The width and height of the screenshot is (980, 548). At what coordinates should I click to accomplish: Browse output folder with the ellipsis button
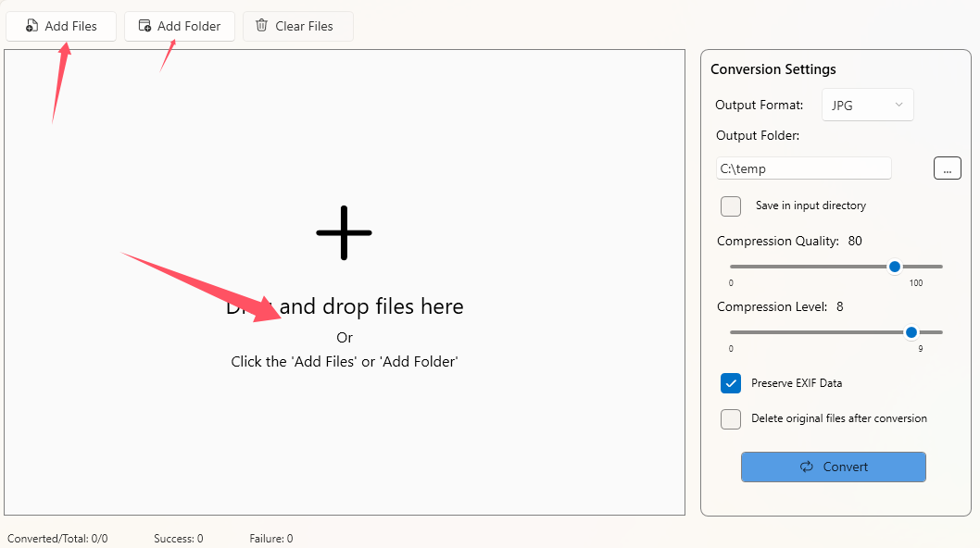pos(947,168)
